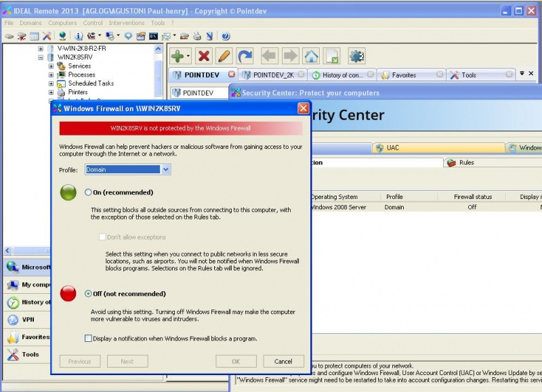Expand the Printers tree node
Screen dimensions: 542x392
click(x=51, y=92)
